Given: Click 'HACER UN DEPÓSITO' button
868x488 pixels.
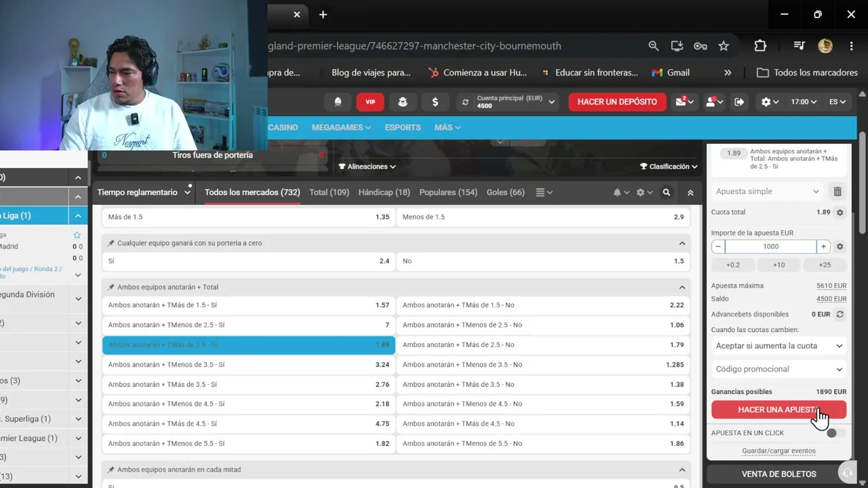Looking at the screenshot, I should [x=617, y=102].
